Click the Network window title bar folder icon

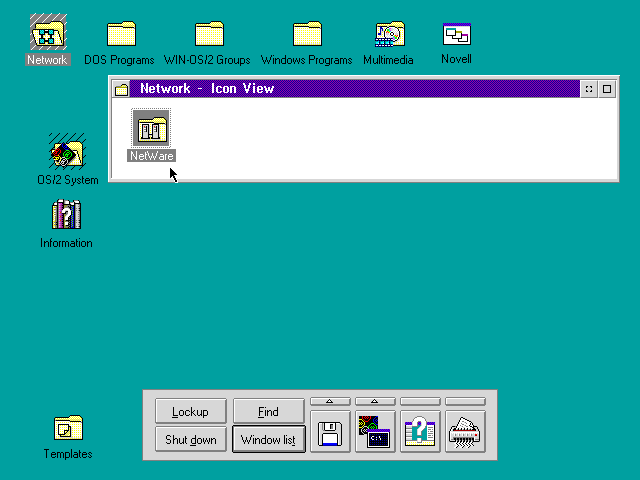pyautogui.click(x=121, y=89)
